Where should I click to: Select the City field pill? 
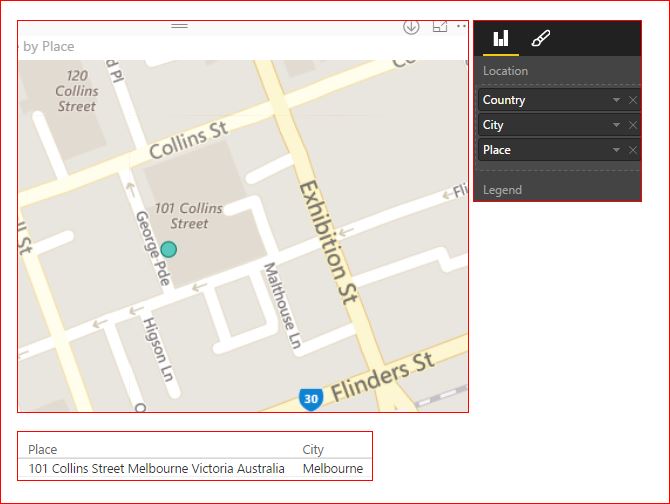coord(559,125)
